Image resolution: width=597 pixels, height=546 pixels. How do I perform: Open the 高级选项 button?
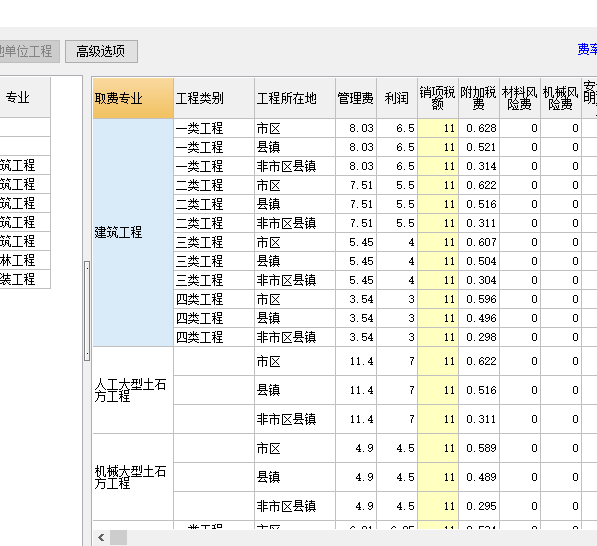pyautogui.click(x=101, y=51)
